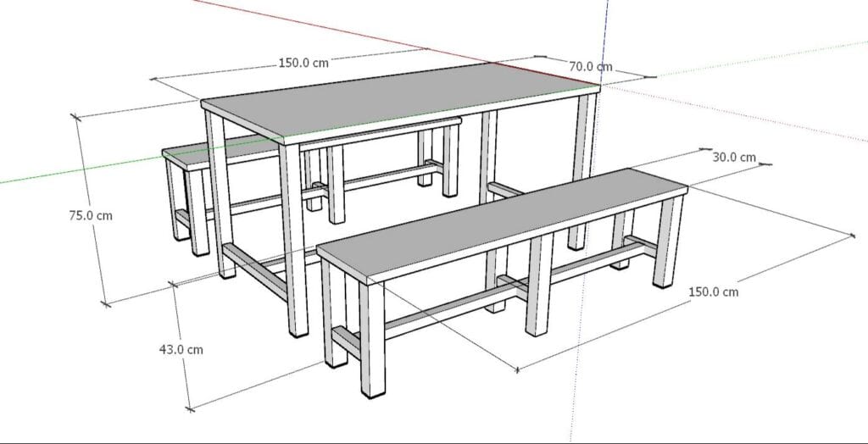Select the solid red axis line
868x444 pixels.
point(339,34)
